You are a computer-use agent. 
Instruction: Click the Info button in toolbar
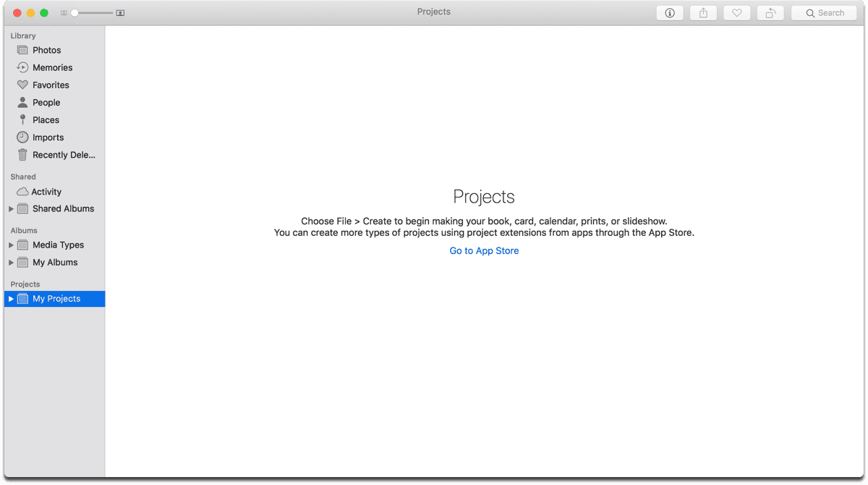669,13
